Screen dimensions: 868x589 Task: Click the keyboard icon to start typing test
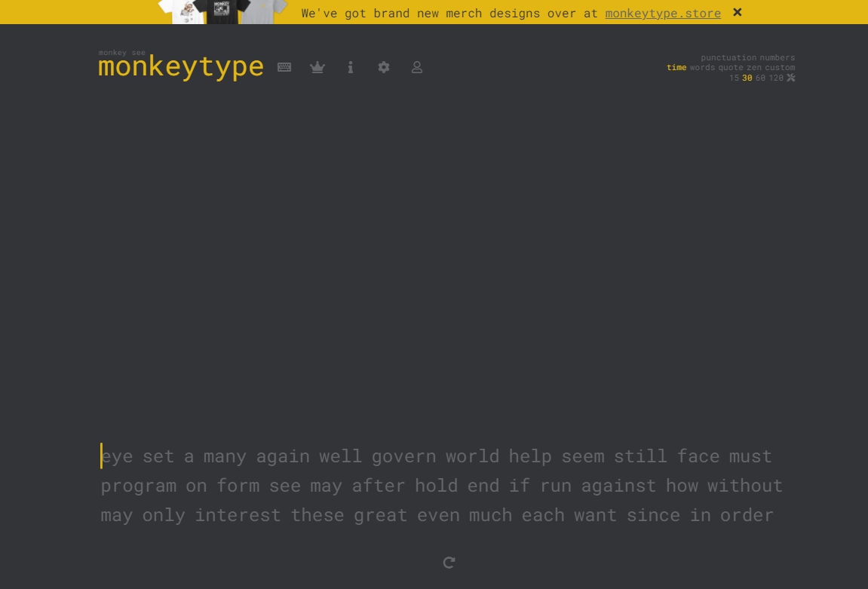point(284,67)
